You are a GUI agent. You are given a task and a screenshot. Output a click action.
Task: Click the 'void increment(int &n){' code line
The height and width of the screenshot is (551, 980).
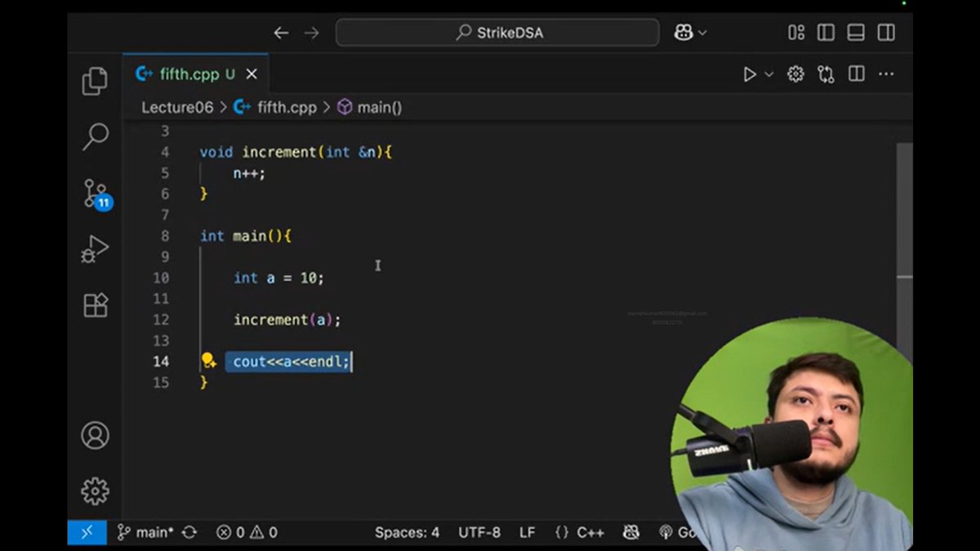coord(296,152)
